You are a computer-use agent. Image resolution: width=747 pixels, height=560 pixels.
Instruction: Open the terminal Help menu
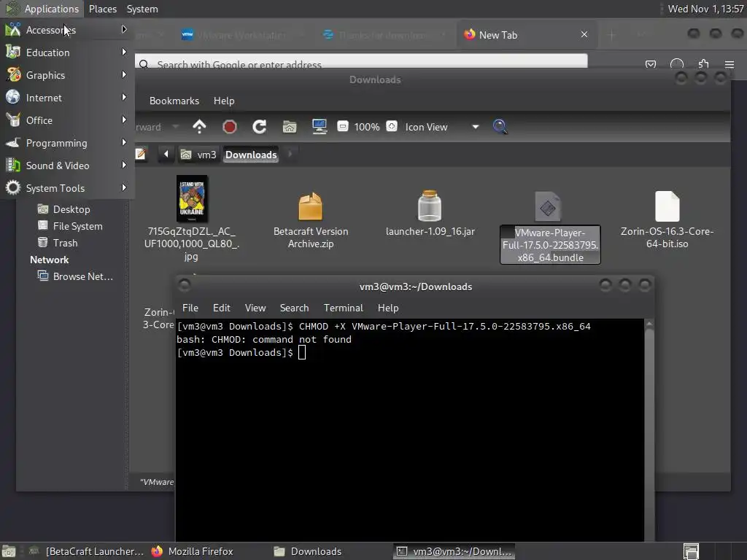coord(388,308)
